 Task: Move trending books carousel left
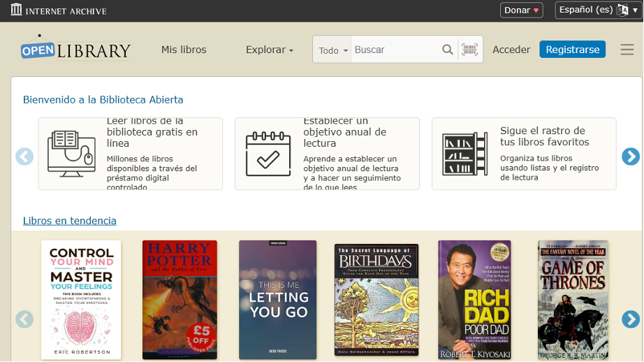24,319
